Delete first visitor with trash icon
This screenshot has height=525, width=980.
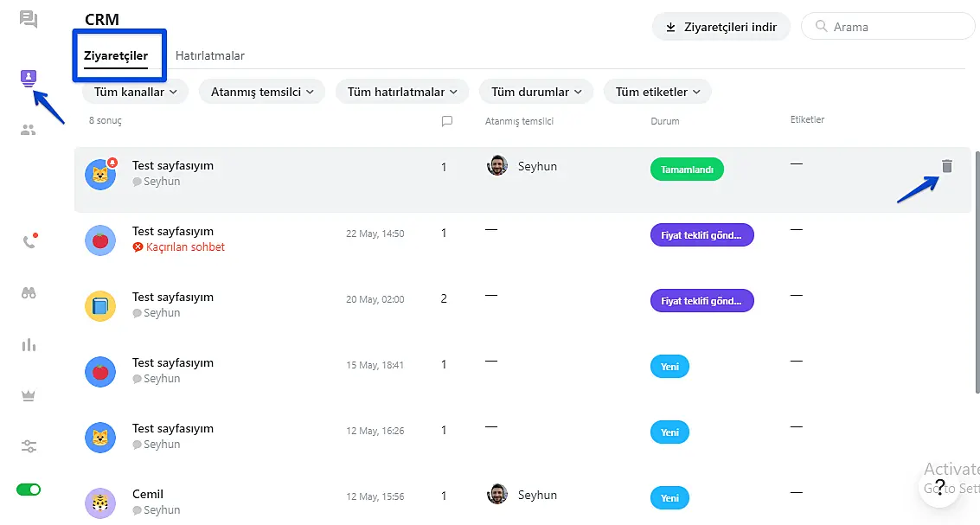click(946, 166)
